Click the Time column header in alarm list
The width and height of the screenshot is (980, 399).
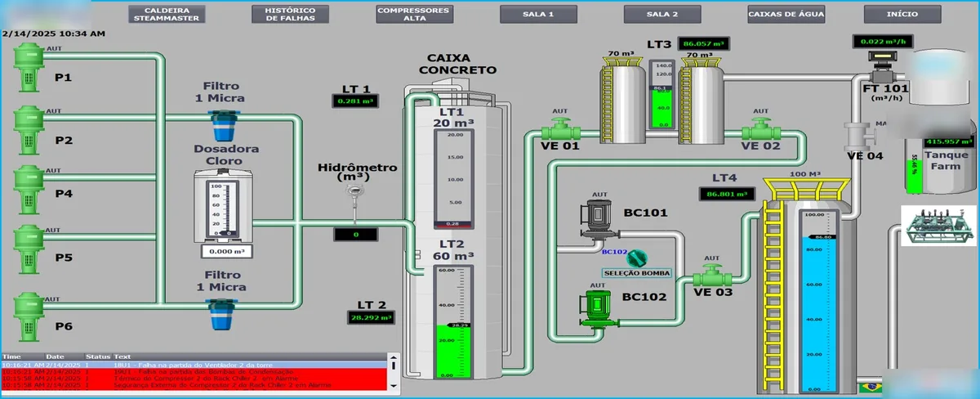tap(22, 357)
